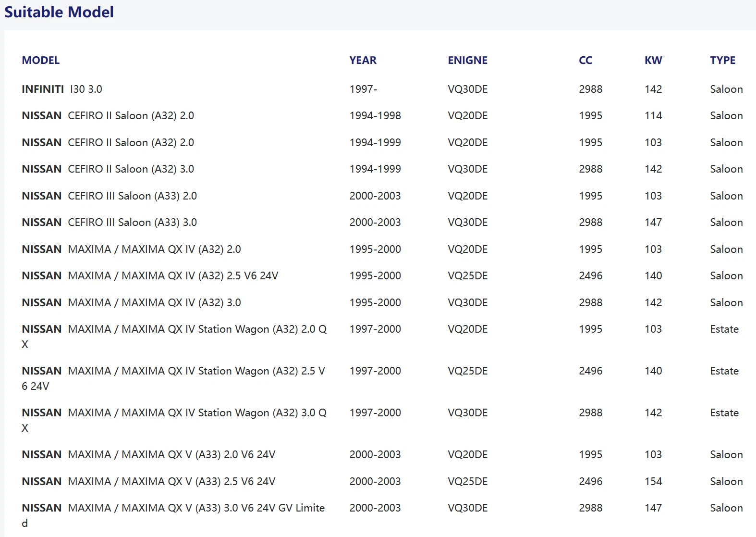The image size is (756, 537).
Task: Click MAXIMA QX IV Station Wagon (A32) 2.5 V6 24V
Action: coord(173,378)
